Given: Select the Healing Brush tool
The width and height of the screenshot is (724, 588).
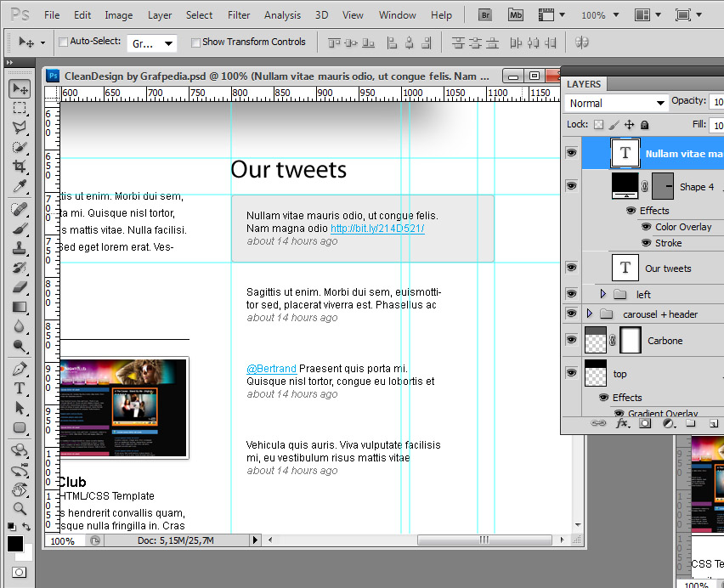Looking at the screenshot, I should 20,209.
